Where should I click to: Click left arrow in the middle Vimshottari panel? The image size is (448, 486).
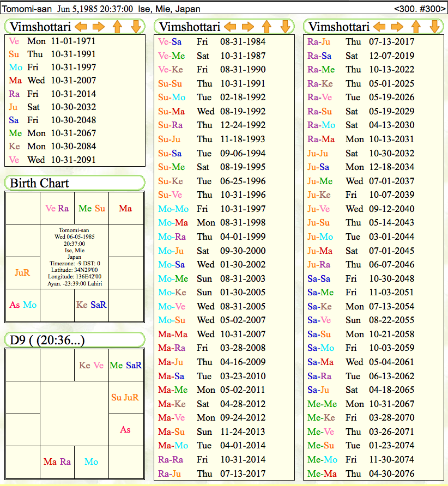click(x=230, y=27)
